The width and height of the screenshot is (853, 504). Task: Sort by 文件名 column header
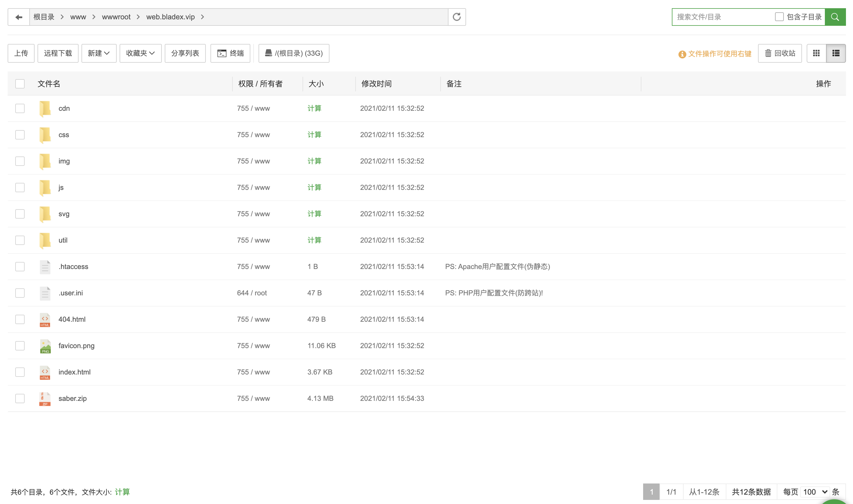[49, 84]
